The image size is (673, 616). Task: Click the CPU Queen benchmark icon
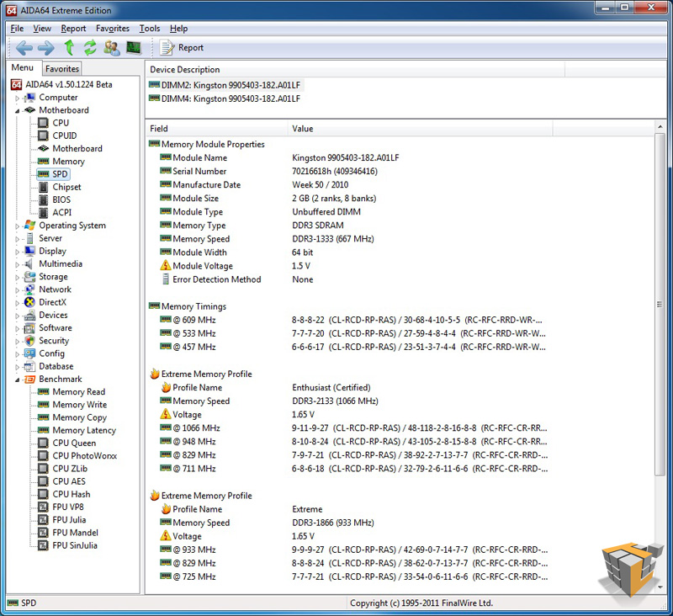pyautogui.click(x=43, y=443)
